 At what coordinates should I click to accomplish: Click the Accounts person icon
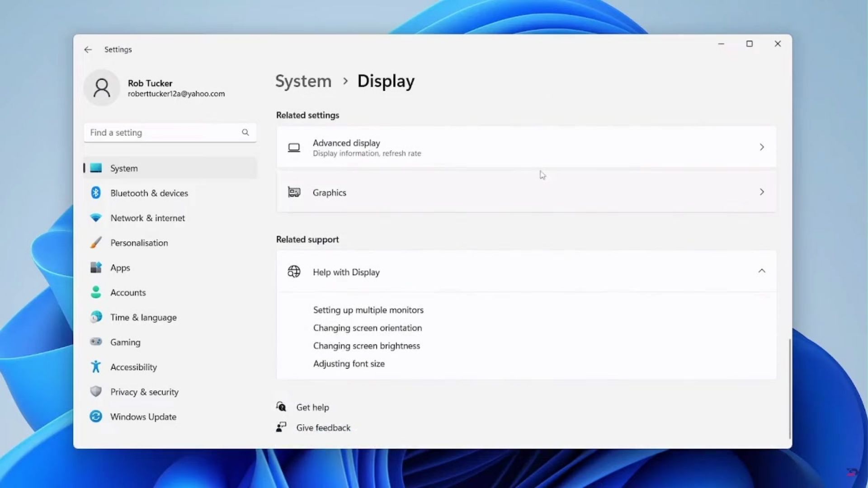pyautogui.click(x=96, y=292)
